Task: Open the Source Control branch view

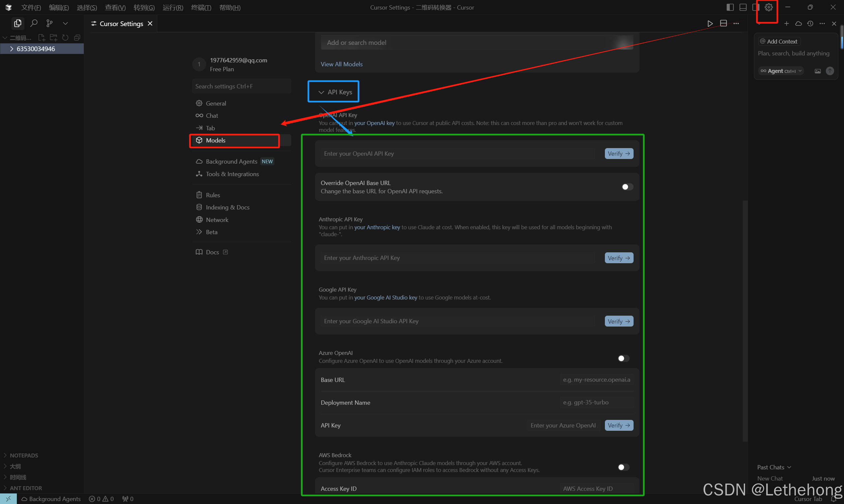Action: tap(49, 23)
